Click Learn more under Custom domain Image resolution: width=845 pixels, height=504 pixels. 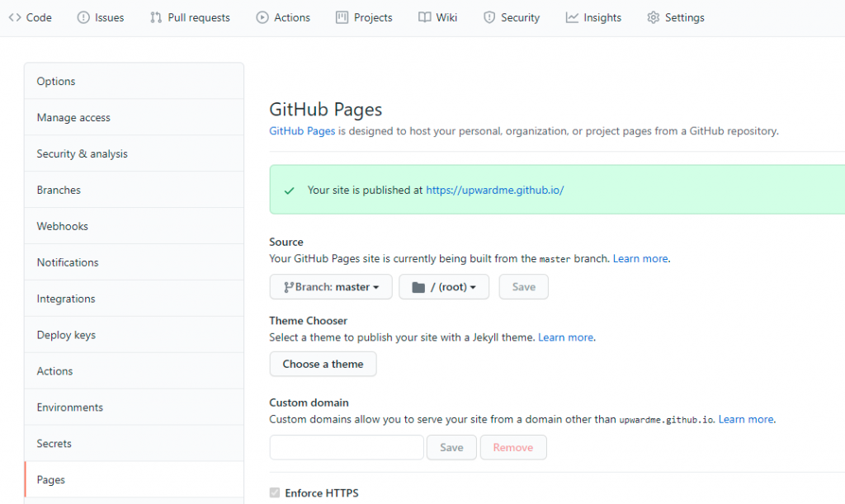746,419
